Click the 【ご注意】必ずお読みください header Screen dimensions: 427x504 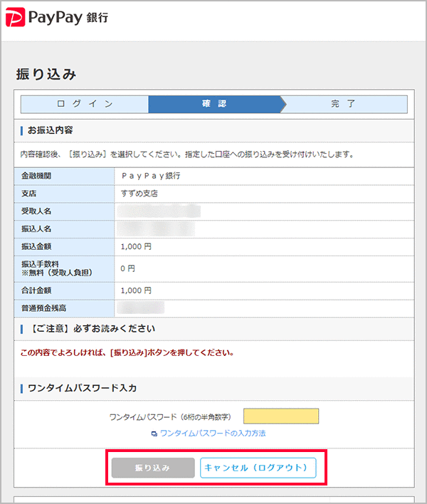click(x=93, y=329)
